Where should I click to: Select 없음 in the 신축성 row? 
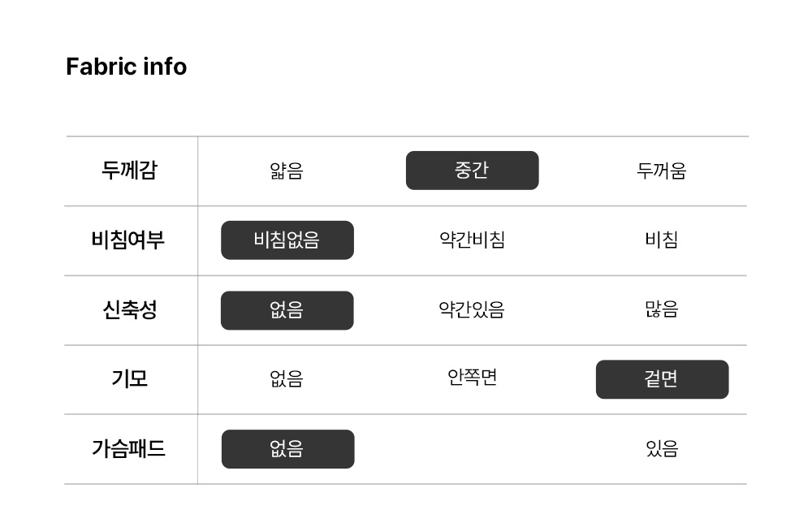point(287,310)
